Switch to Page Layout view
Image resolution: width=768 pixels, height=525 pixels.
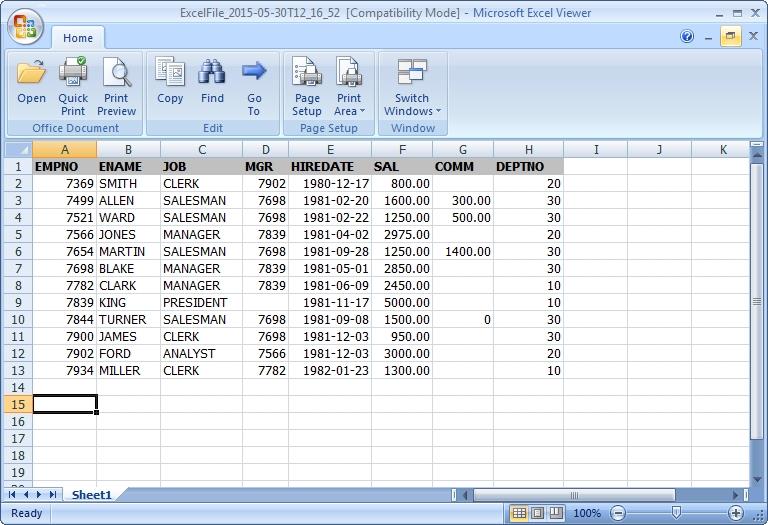point(537,513)
